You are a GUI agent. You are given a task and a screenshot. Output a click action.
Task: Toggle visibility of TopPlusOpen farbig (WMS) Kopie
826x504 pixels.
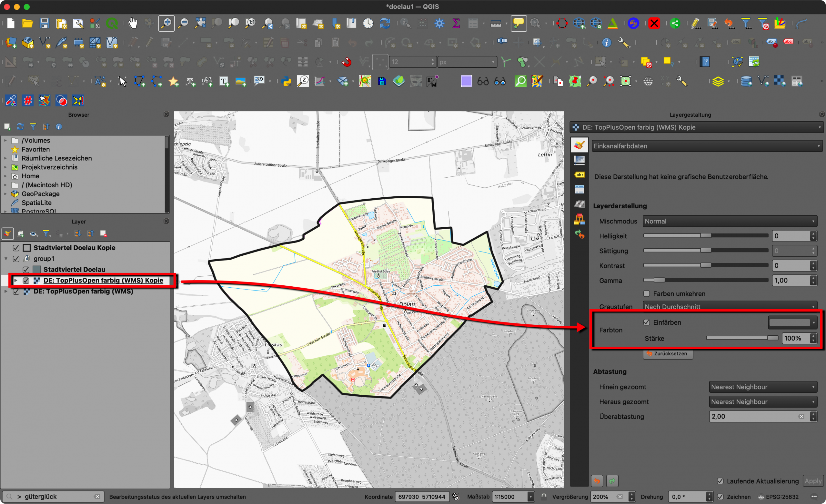coord(26,281)
